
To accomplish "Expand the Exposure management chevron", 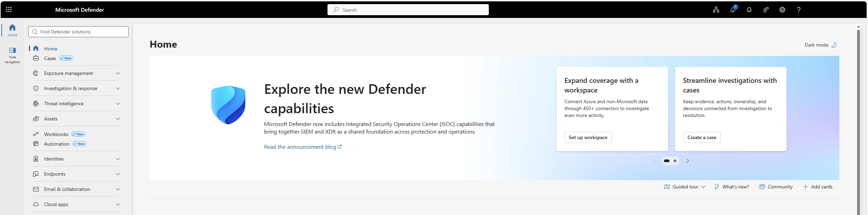I will coord(118,73).
